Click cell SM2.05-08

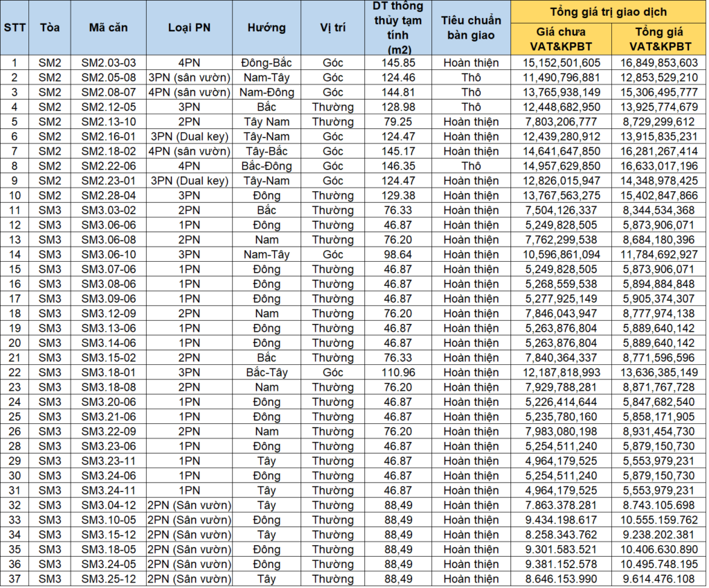tap(108, 78)
